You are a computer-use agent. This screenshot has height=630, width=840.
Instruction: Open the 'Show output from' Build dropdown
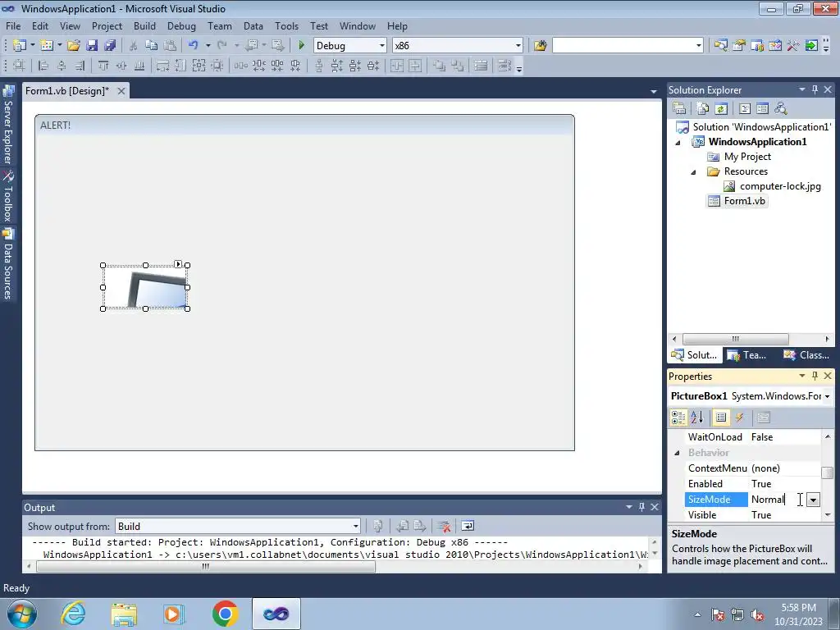355,526
